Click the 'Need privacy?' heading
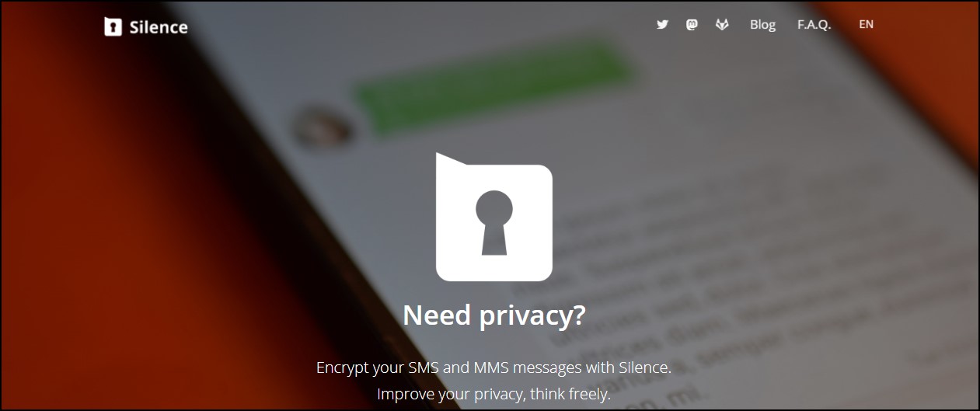 pos(493,315)
